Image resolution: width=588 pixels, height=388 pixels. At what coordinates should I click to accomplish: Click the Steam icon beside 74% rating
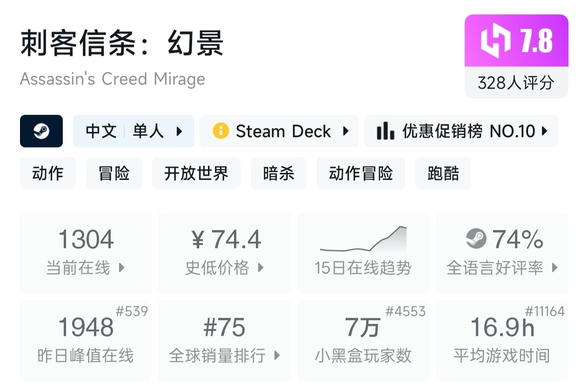476,239
